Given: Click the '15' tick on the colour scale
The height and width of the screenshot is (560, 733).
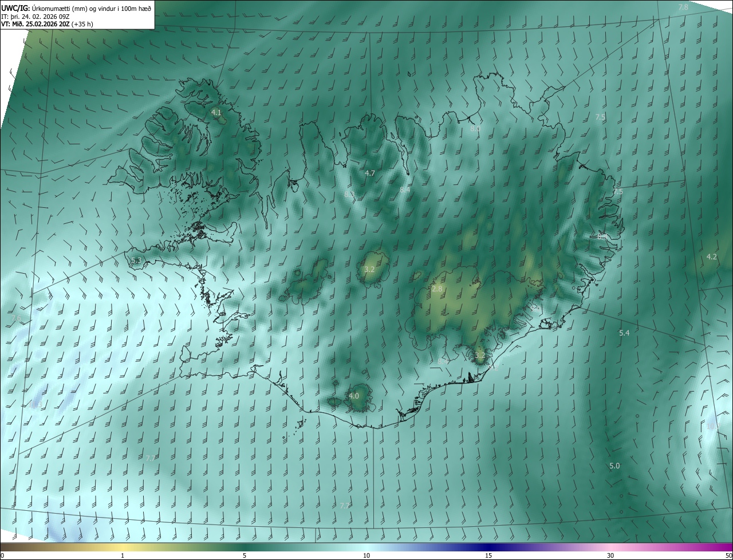Looking at the screenshot, I should 488,555.
